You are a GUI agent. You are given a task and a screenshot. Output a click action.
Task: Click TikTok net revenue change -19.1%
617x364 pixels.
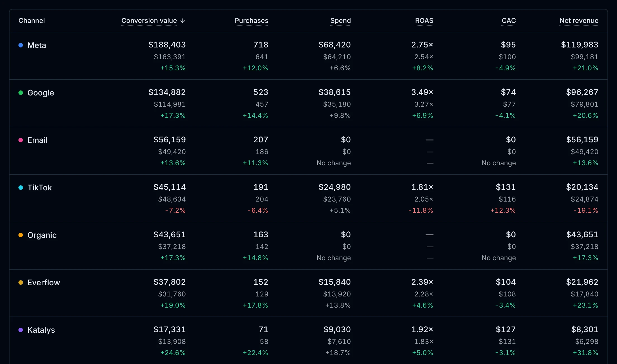coord(586,210)
